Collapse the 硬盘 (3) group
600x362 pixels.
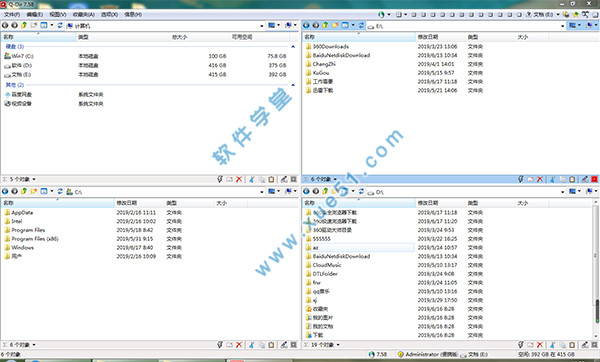pos(293,47)
